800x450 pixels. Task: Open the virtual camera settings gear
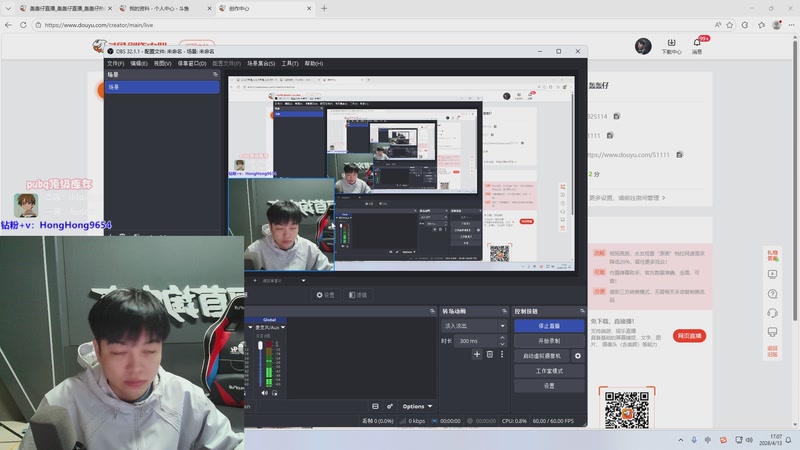click(577, 356)
